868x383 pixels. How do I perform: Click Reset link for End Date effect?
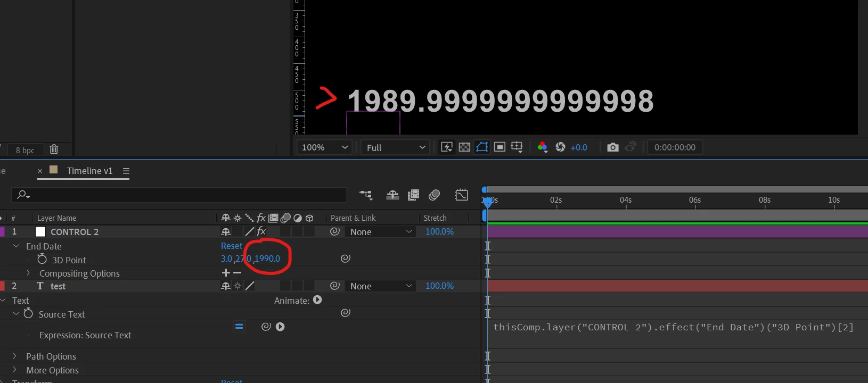[x=232, y=246]
